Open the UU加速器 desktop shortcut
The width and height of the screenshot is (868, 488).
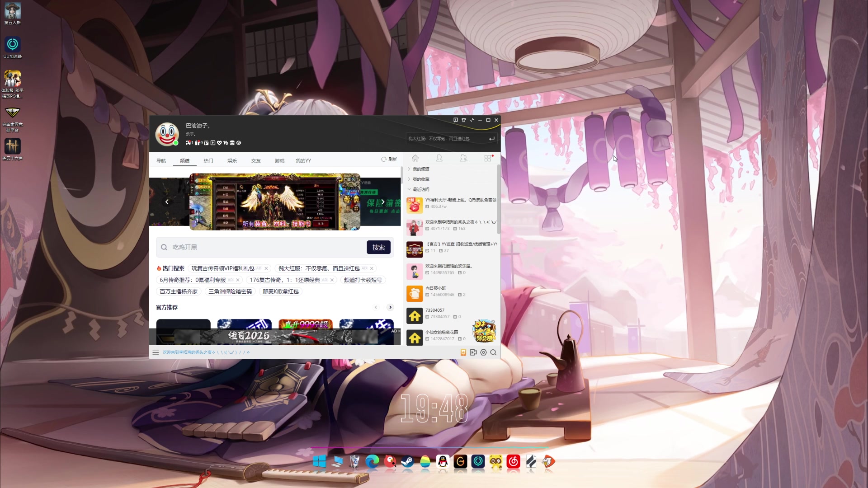13,47
